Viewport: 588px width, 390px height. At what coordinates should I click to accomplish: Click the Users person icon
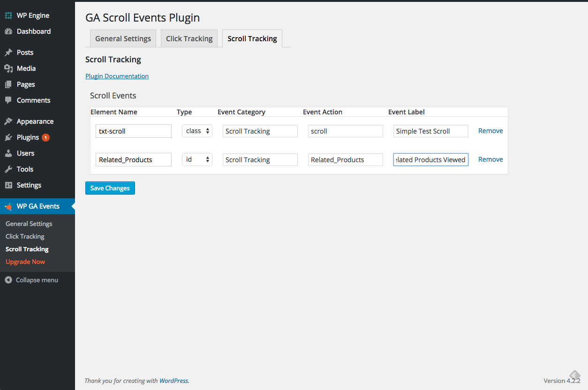8,153
